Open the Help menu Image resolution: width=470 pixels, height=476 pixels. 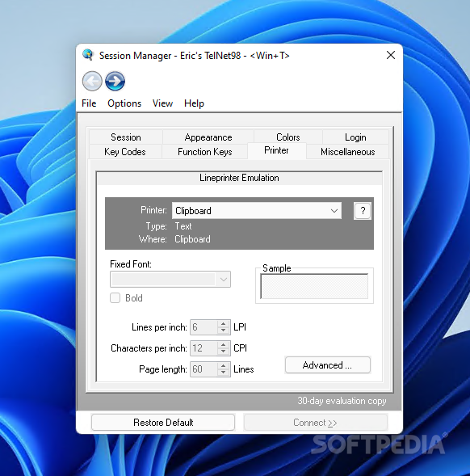point(194,103)
